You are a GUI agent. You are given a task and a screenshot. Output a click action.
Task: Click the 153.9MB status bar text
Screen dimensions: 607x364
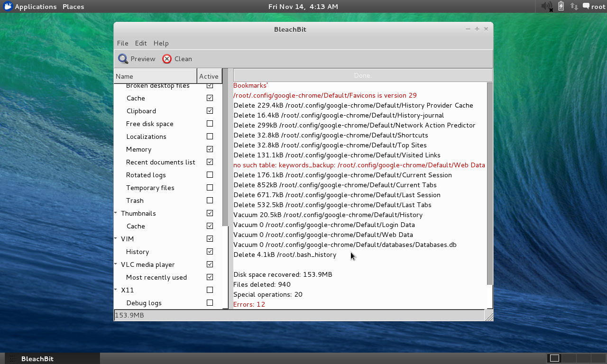coord(129,315)
